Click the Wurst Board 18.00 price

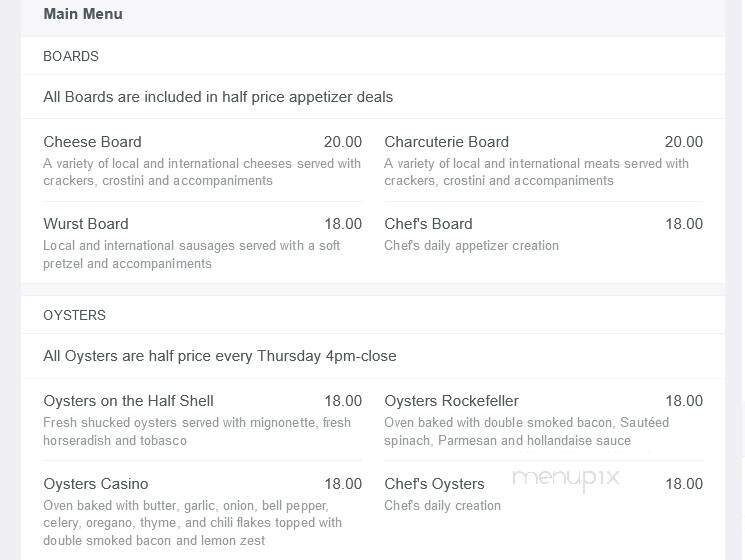[342, 224]
